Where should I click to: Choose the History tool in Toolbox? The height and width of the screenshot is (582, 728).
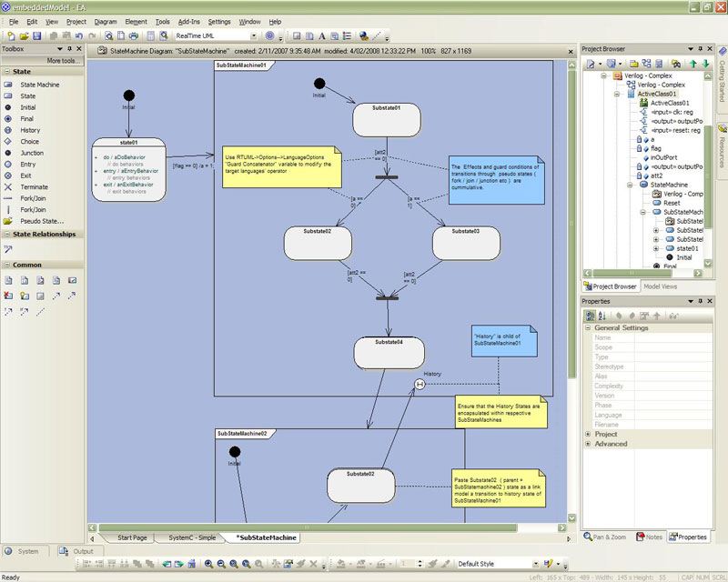pos(22,130)
